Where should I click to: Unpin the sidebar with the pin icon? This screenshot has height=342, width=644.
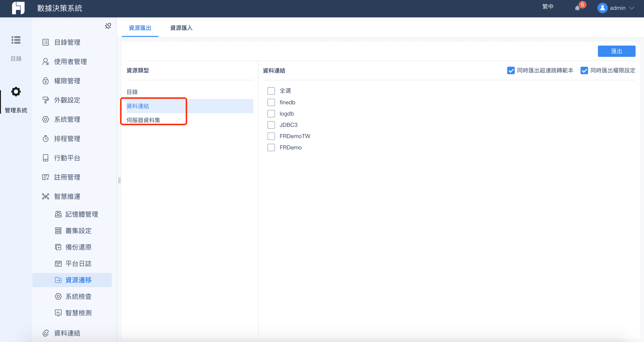[x=108, y=26]
